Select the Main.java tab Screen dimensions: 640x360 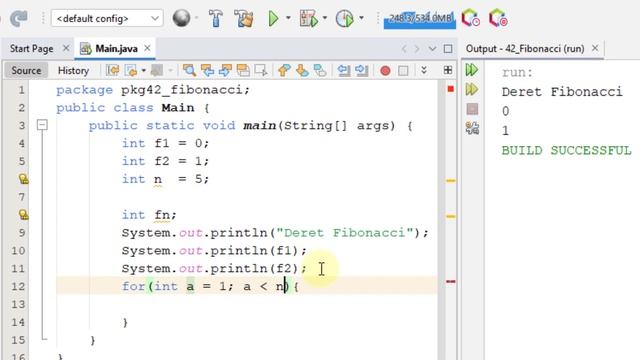pyautogui.click(x=116, y=49)
